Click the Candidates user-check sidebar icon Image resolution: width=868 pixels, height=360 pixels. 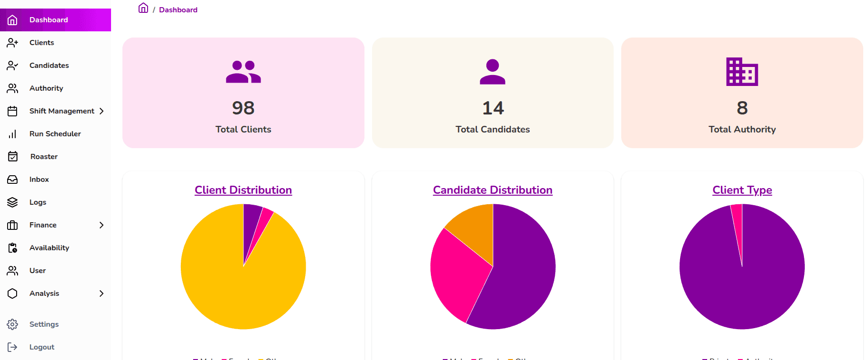[x=12, y=66]
